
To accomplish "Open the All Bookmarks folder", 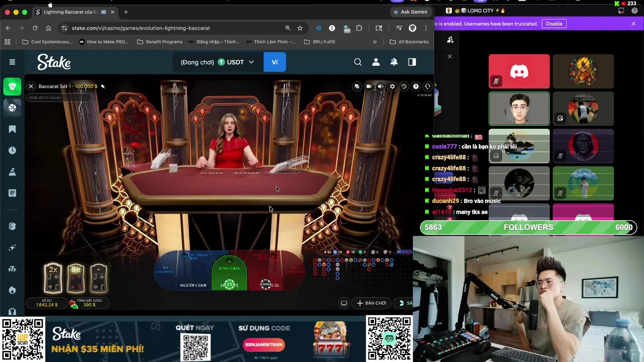I will click(409, 42).
